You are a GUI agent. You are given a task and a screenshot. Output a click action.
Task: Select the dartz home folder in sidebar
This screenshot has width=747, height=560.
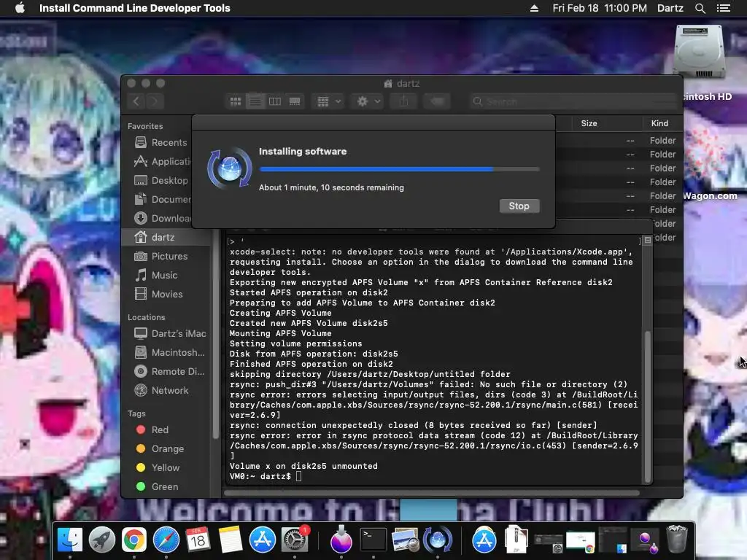pos(166,237)
